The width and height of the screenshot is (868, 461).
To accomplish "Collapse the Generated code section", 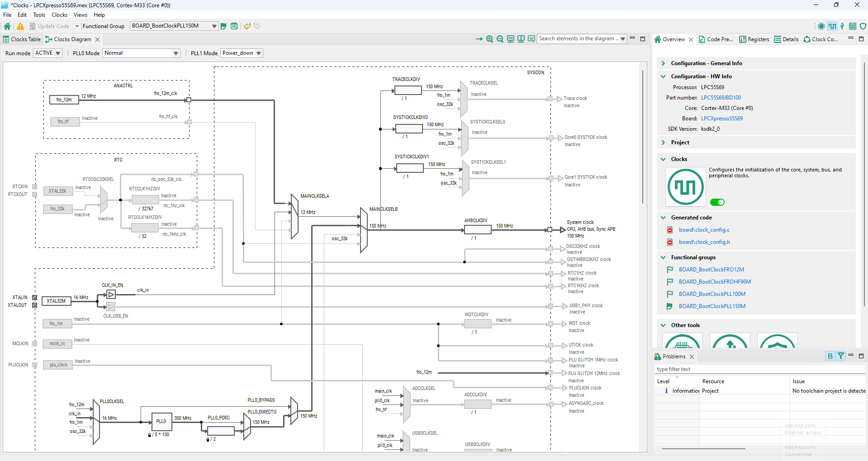I will click(663, 218).
